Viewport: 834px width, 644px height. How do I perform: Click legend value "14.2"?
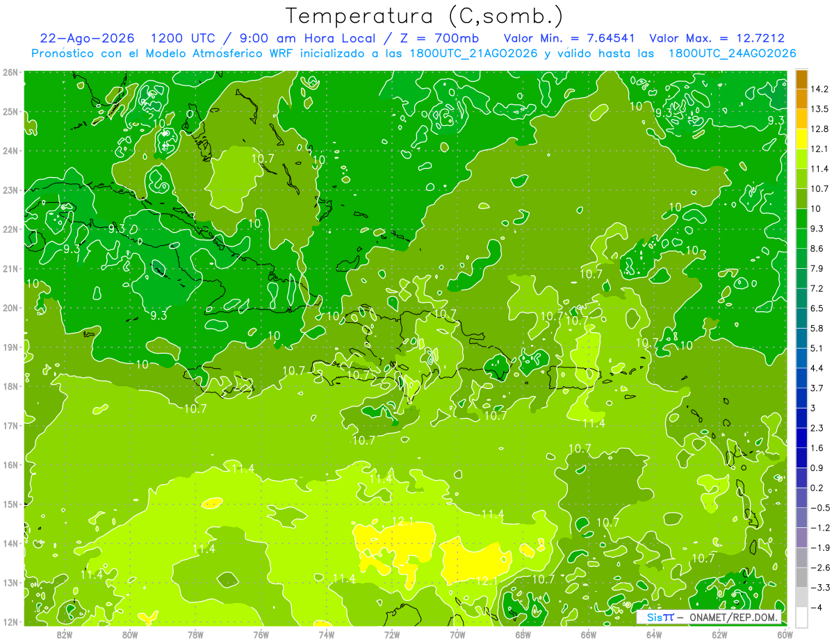pos(821,89)
